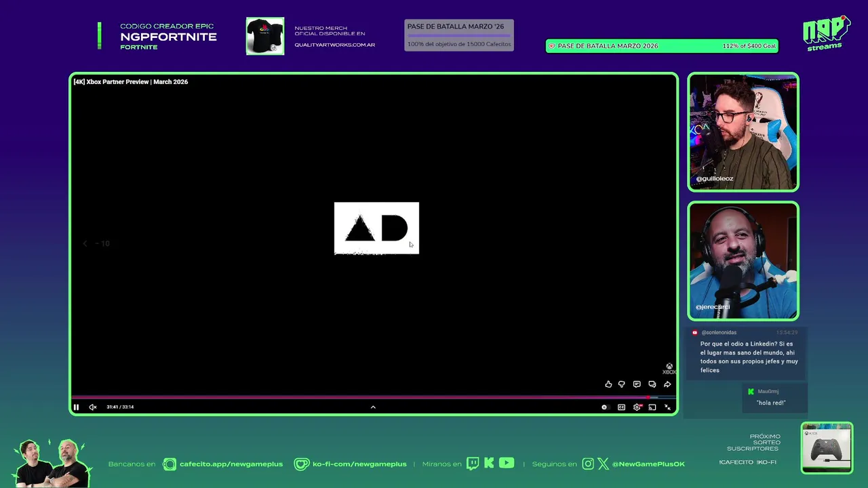Click the MauiGrmj chat username
The height and width of the screenshot is (488, 868).
(768, 392)
